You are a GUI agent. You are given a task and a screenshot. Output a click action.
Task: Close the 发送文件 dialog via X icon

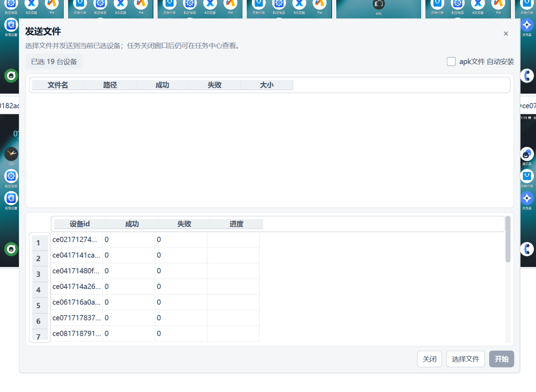click(x=506, y=34)
